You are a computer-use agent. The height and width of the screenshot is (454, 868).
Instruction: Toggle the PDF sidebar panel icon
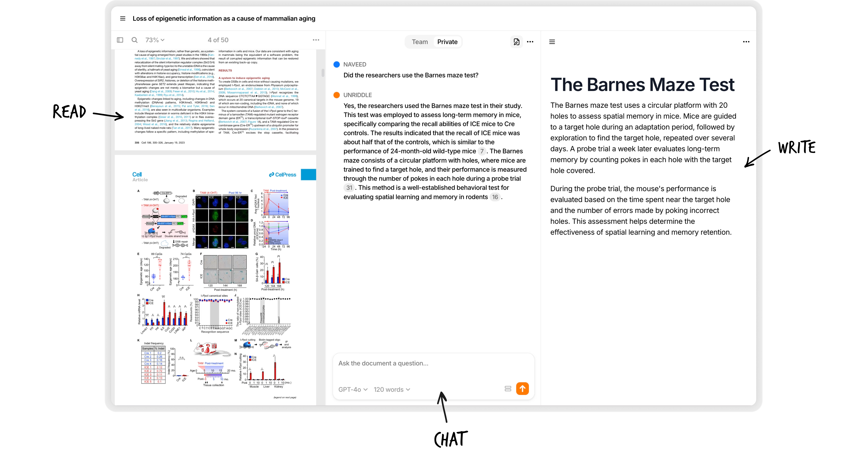(120, 40)
